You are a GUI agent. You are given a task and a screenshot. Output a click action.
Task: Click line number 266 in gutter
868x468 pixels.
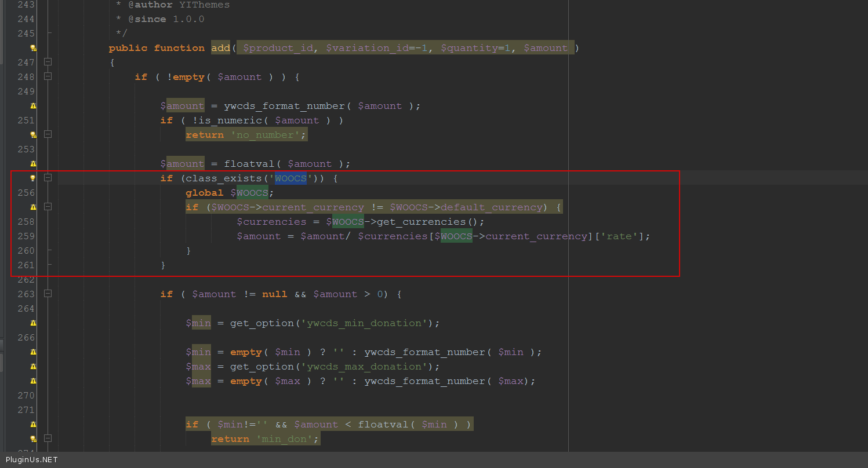coord(26,338)
